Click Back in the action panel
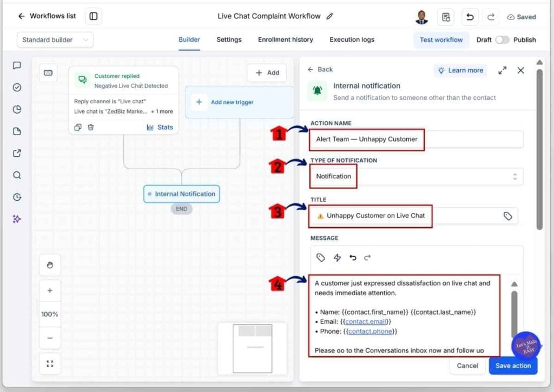 click(320, 70)
